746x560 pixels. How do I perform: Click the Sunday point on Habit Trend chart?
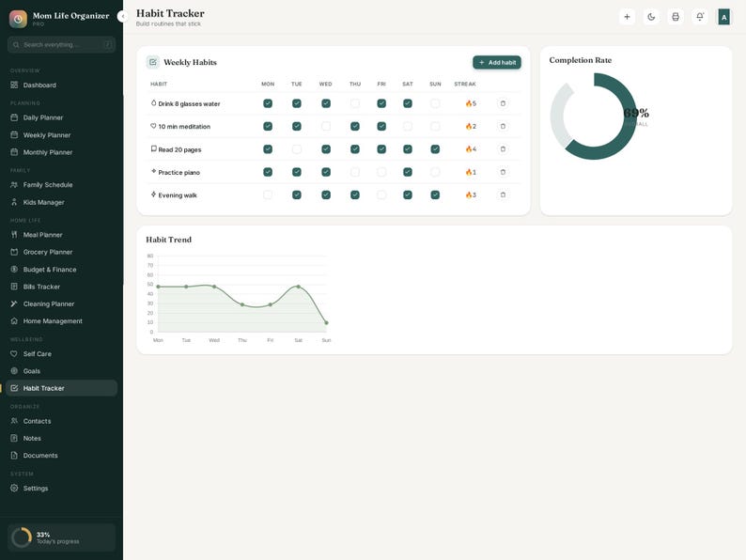pyautogui.click(x=326, y=322)
